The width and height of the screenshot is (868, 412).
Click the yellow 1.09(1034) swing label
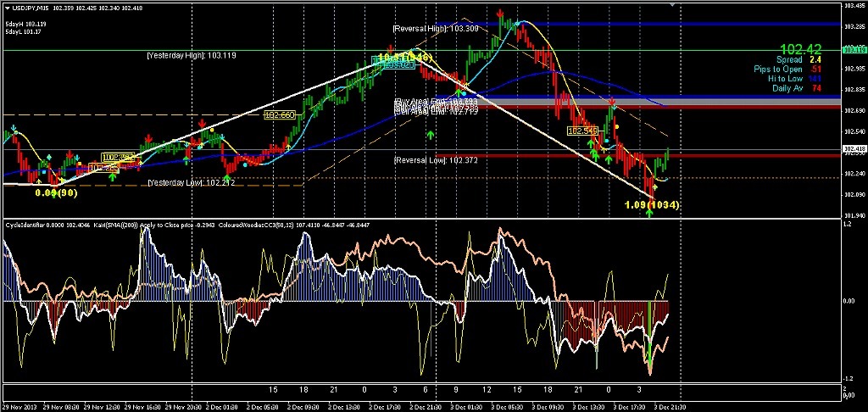tap(652, 205)
